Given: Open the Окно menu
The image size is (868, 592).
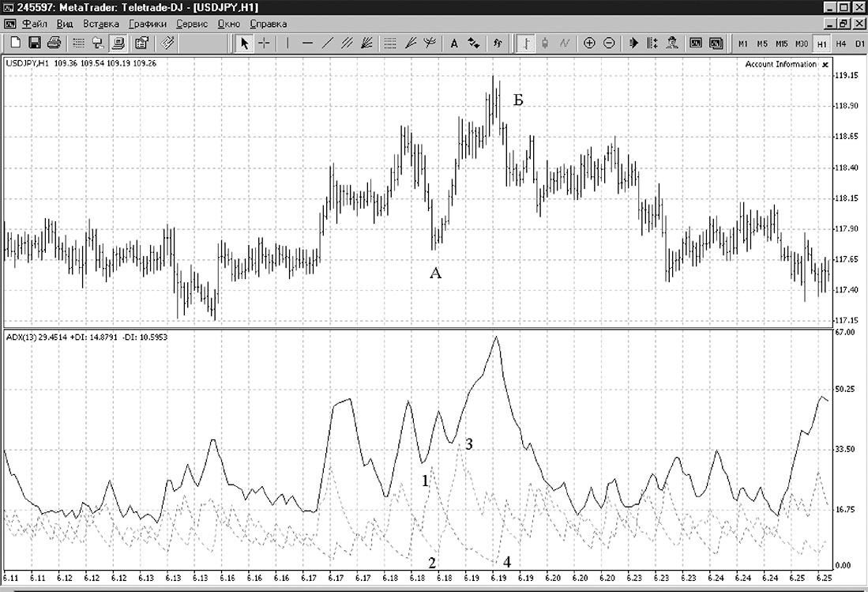Looking at the screenshot, I should (x=228, y=24).
